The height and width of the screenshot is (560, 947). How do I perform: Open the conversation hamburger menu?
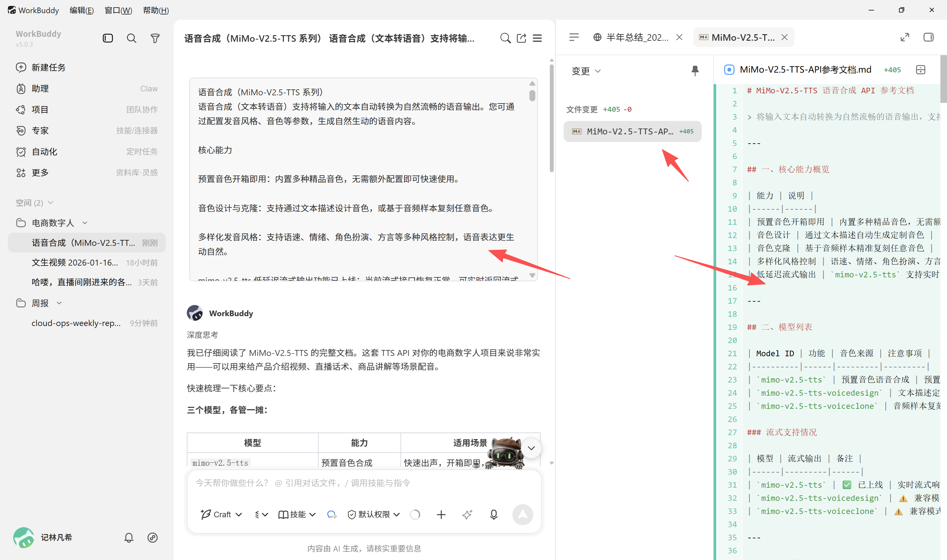[538, 38]
